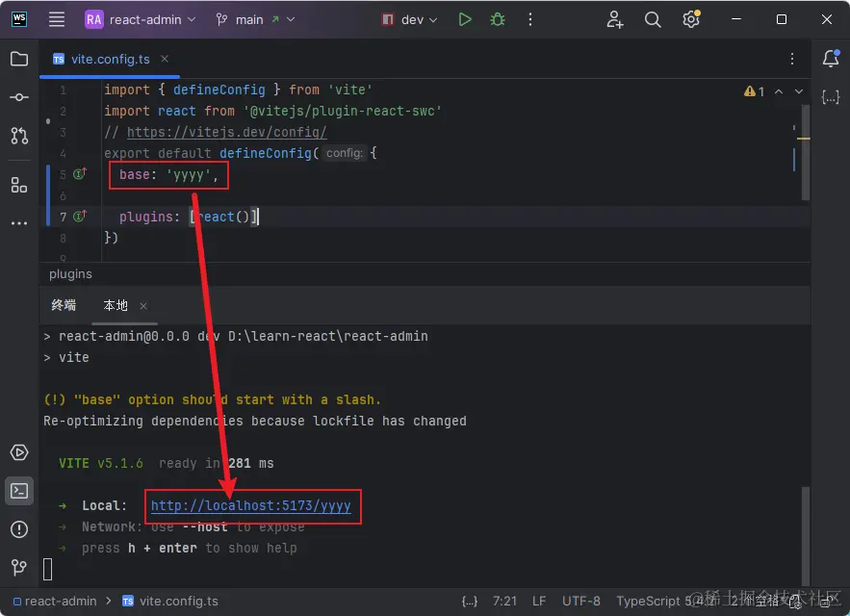Click the line 7 gutter override marker
This screenshot has height=616, width=850.
80,217
